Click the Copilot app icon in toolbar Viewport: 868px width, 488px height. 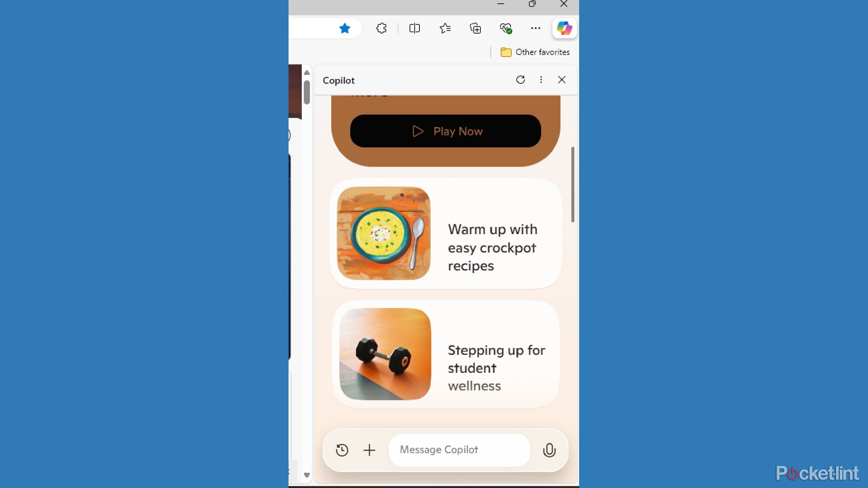564,28
